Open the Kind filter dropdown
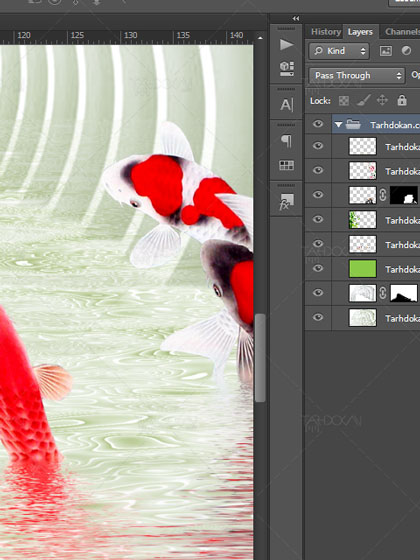The image size is (420, 560). coord(339,51)
